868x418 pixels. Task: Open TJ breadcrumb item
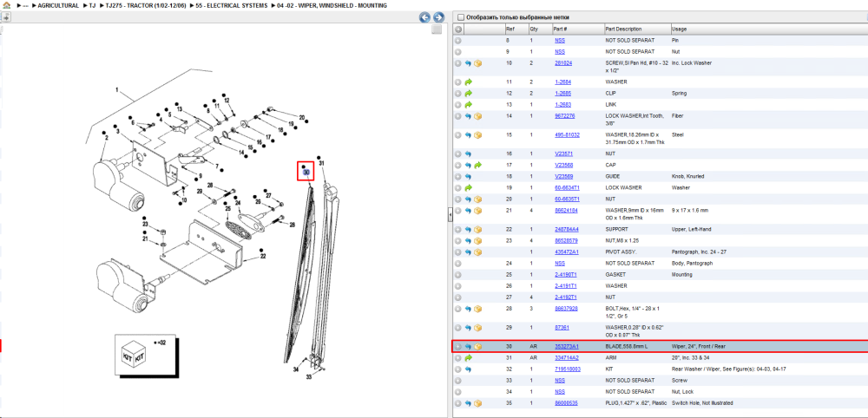[93, 5]
